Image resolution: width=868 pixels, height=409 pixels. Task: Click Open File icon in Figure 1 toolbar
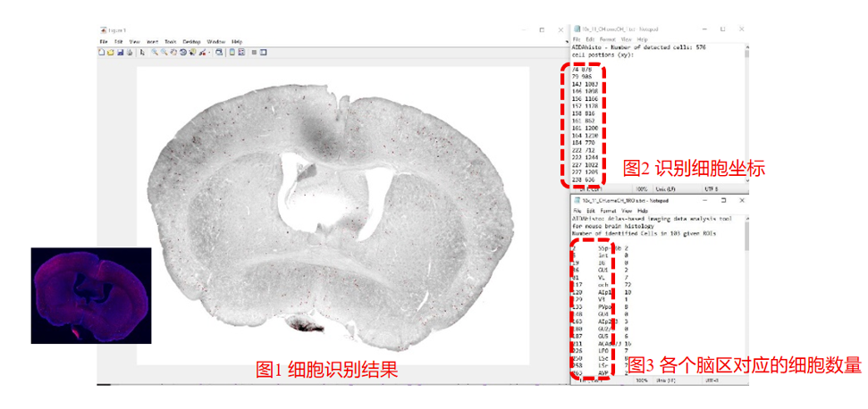pyautogui.click(x=111, y=53)
